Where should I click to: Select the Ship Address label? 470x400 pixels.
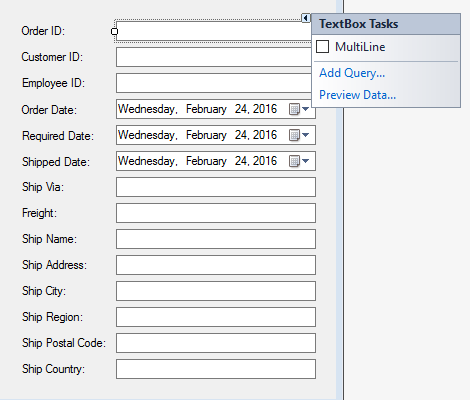tap(54, 265)
